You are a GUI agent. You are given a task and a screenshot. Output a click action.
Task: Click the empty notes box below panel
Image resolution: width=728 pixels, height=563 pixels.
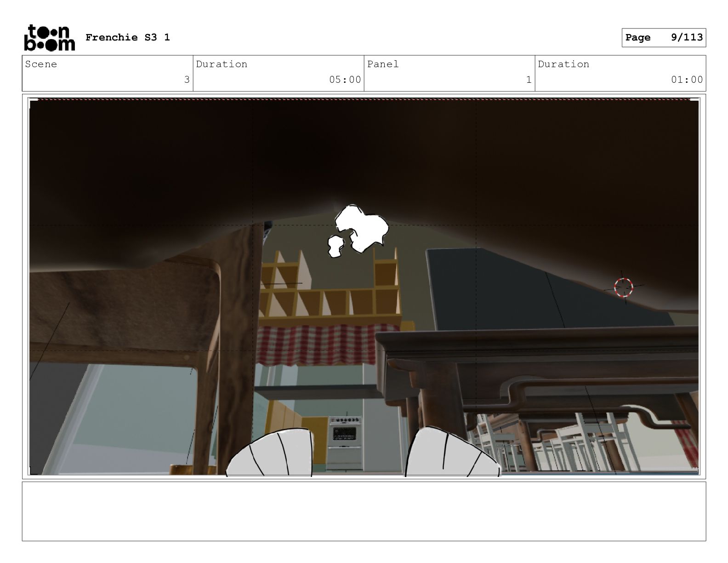(x=364, y=511)
